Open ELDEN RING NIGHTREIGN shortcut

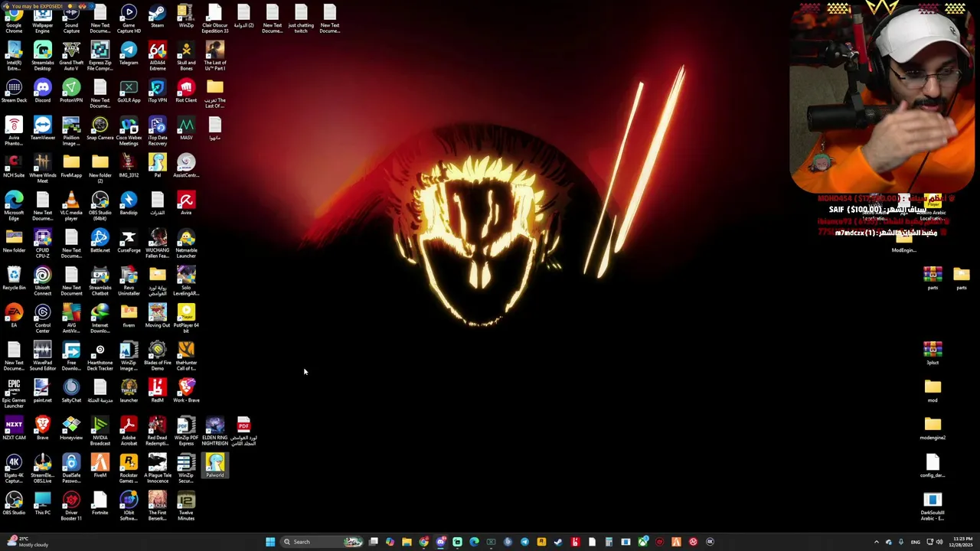click(215, 432)
